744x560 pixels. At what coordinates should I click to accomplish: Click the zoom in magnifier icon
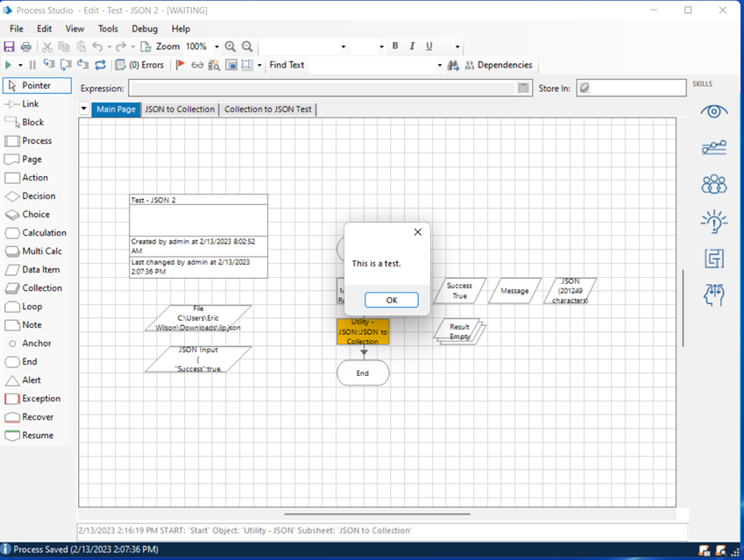(x=230, y=46)
